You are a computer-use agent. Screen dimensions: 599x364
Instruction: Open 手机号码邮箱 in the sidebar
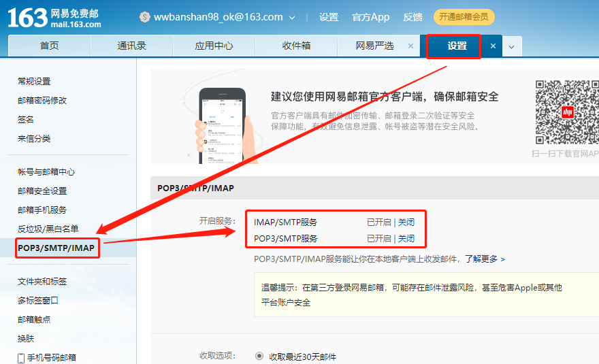pyautogui.click(x=52, y=358)
